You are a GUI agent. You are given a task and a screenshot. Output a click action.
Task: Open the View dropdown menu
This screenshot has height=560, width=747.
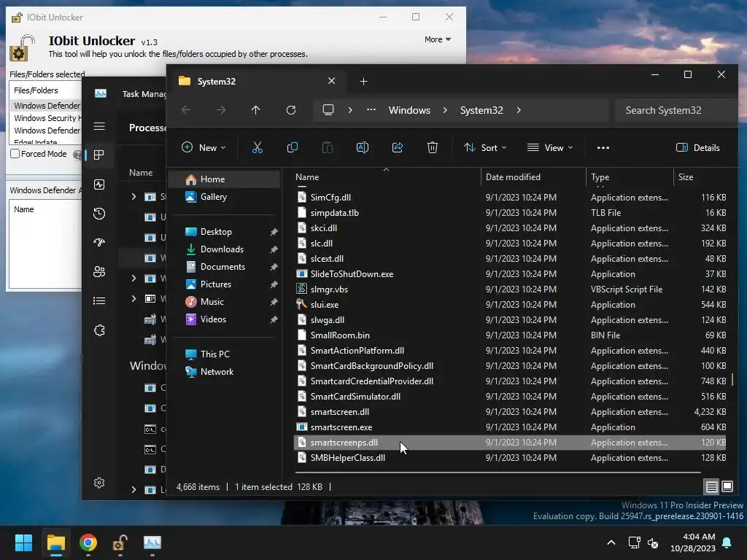coord(550,147)
